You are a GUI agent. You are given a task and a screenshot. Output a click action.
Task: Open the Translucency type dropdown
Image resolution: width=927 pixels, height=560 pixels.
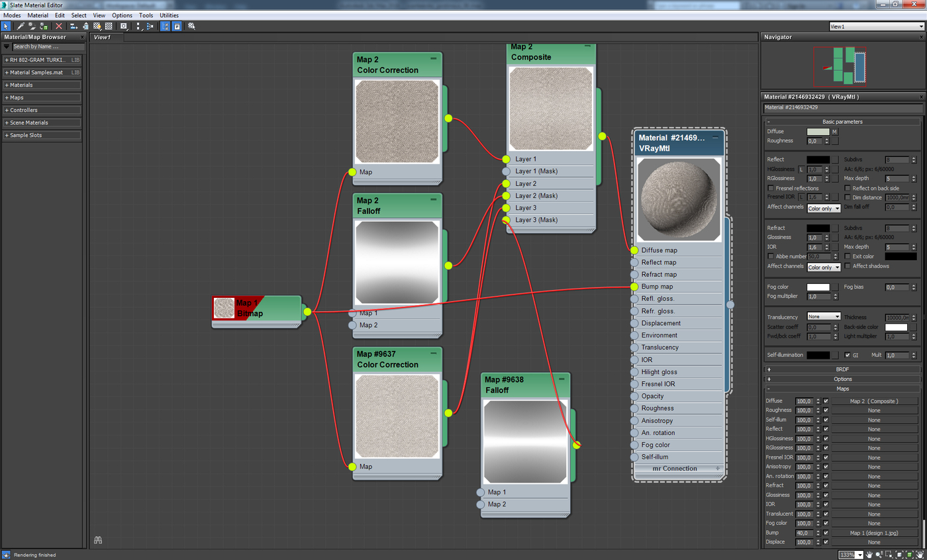point(824,316)
